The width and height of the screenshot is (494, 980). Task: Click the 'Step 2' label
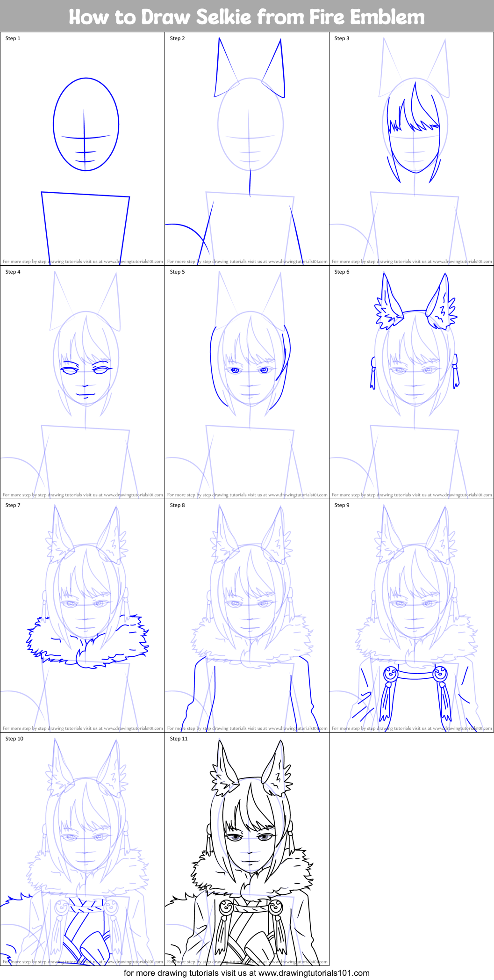pyautogui.click(x=178, y=38)
